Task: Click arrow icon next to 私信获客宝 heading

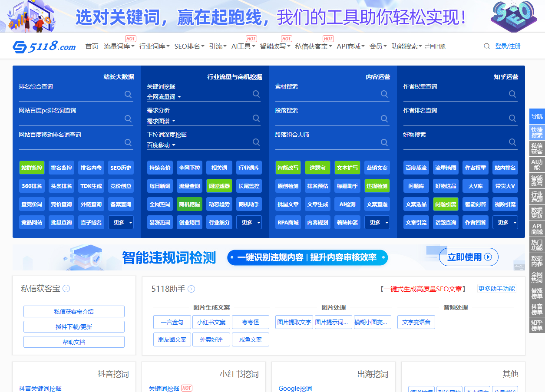Action: 66,289
